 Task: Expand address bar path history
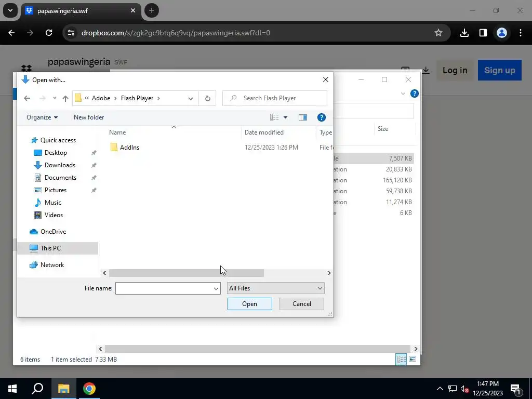click(191, 98)
